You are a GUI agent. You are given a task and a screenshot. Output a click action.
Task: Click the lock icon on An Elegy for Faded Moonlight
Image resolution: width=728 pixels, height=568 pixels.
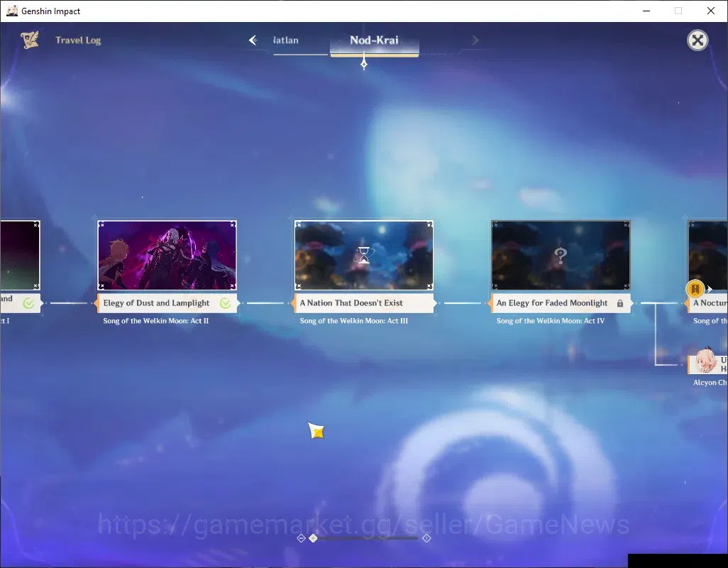pos(620,303)
